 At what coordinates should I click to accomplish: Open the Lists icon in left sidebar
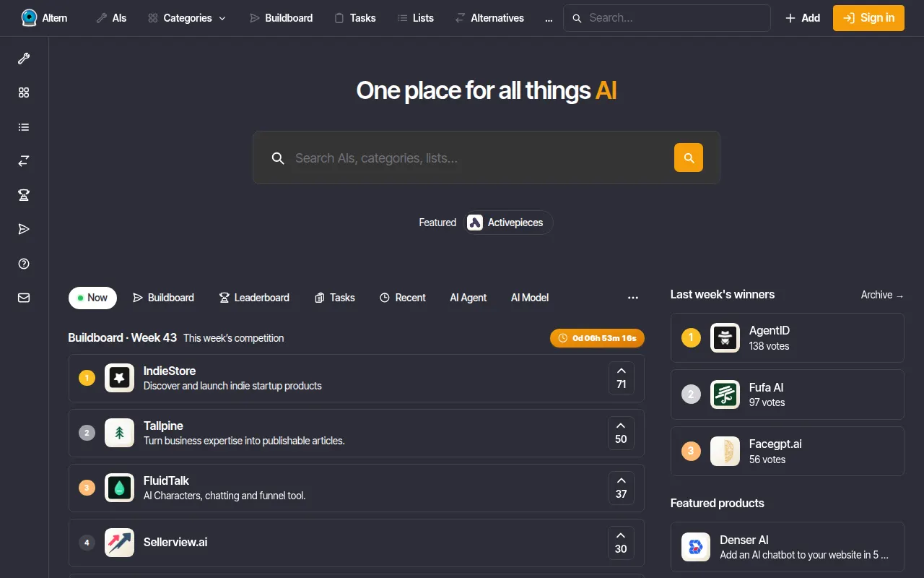point(24,127)
